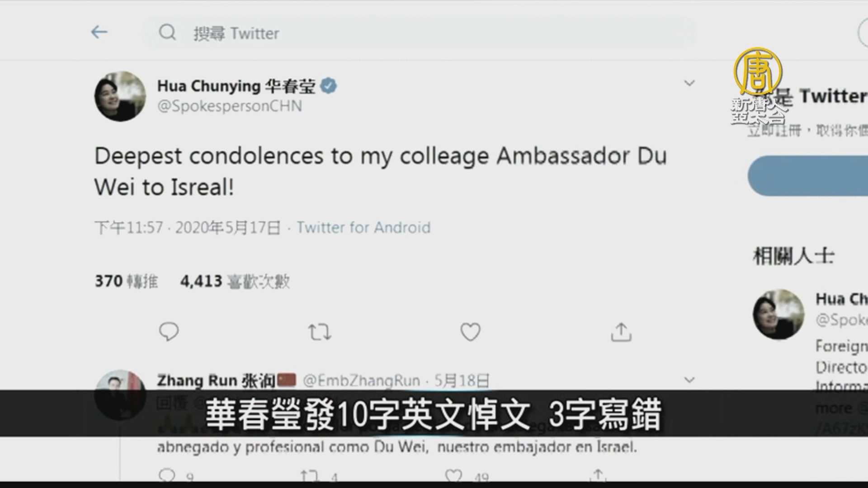Focus the Twitter search field
The height and width of the screenshot is (488, 868).
click(x=420, y=33)
